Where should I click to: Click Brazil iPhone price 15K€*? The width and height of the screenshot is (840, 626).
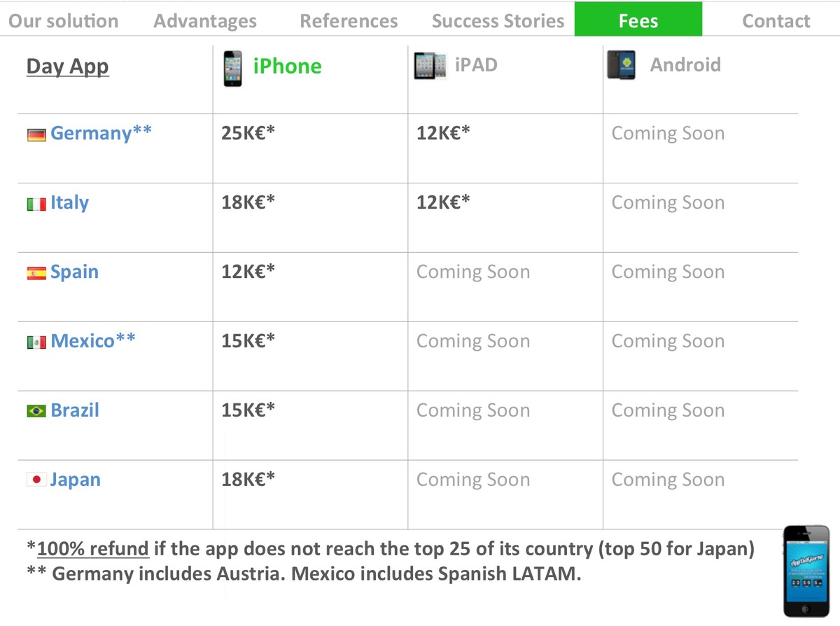pyautogui.click(x=248, y=410)
